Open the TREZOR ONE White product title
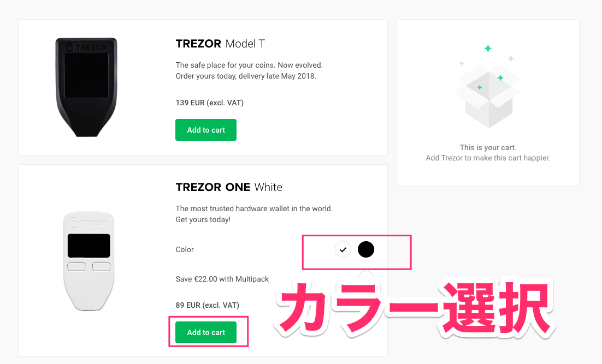This screenshot has height=364, width=602. (x=228, y=187)
